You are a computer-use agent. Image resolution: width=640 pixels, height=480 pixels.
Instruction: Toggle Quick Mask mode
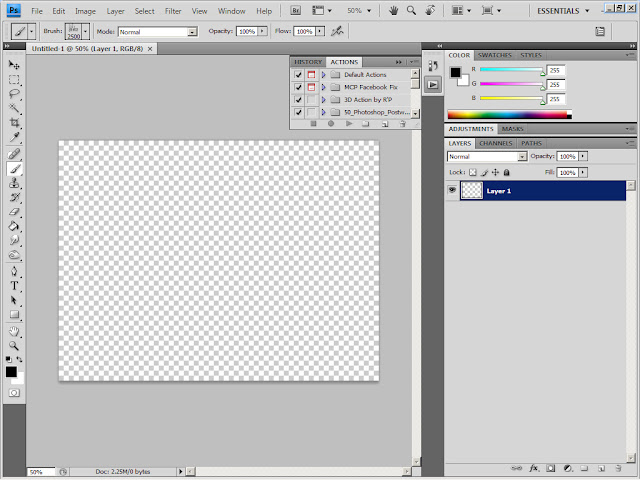coord(14,393)
